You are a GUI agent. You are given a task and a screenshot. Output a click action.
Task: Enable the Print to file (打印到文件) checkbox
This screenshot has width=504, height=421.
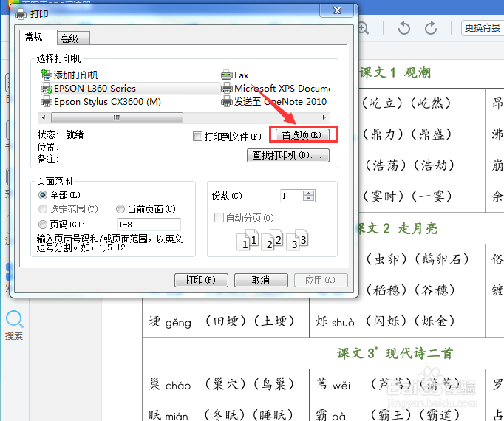(x=197, y=136)
